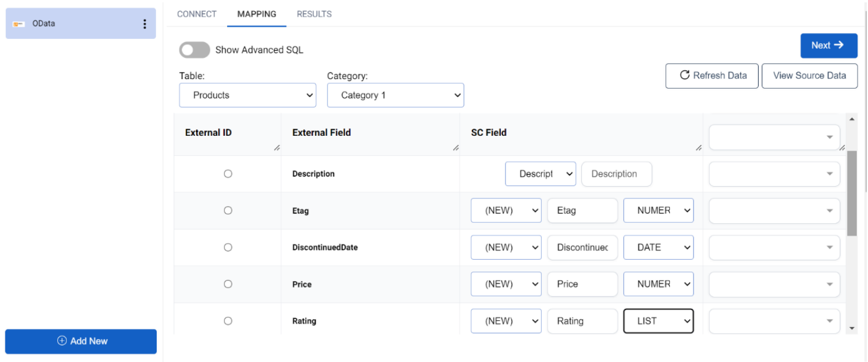The width and height of the screenshot is (868, 362).
Task: Enable the Show Advanced SQL toggle
Action: tap(194, 50)
